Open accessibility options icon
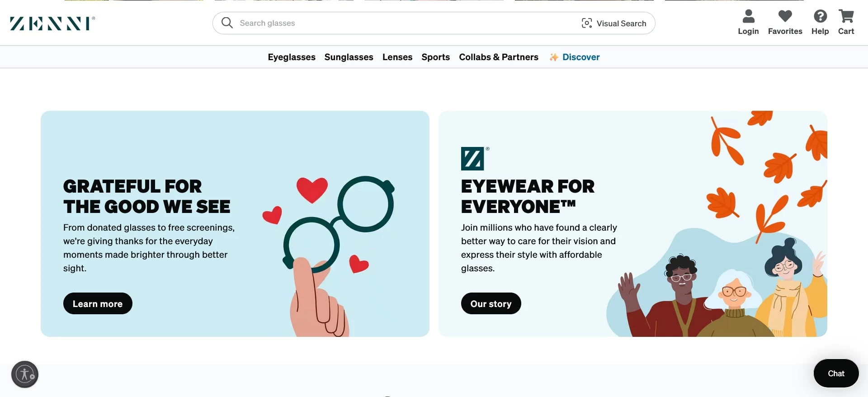This screenshot has width=868, height=397. (25, 374)
